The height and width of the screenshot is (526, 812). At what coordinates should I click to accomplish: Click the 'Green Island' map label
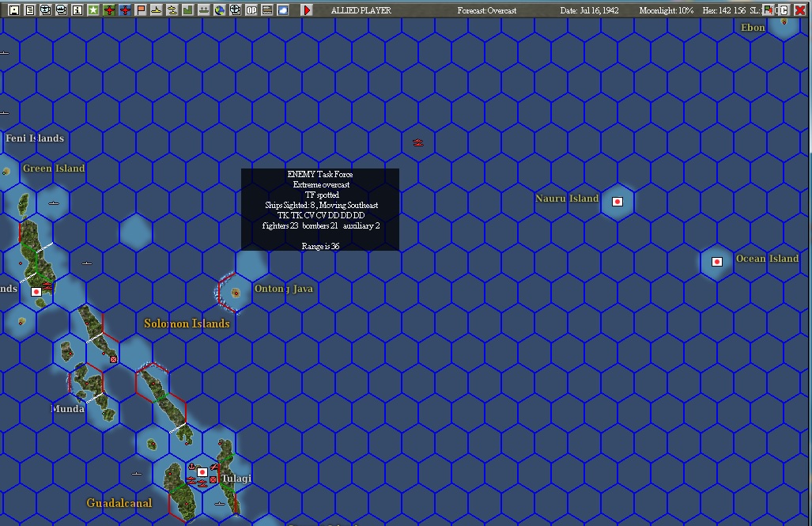pos(54,168)
